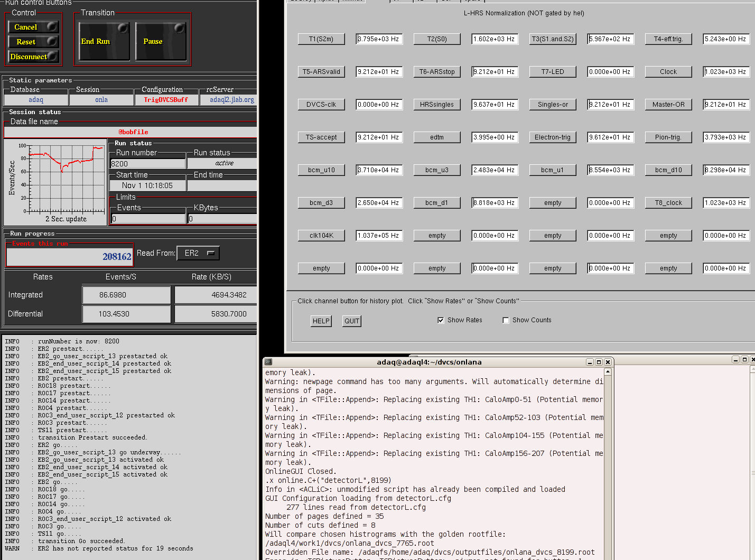Select the T2(S0) rate field 1.602e+03 Hz
This screenshot has height=560, width=755.
(x=495, y=39)
